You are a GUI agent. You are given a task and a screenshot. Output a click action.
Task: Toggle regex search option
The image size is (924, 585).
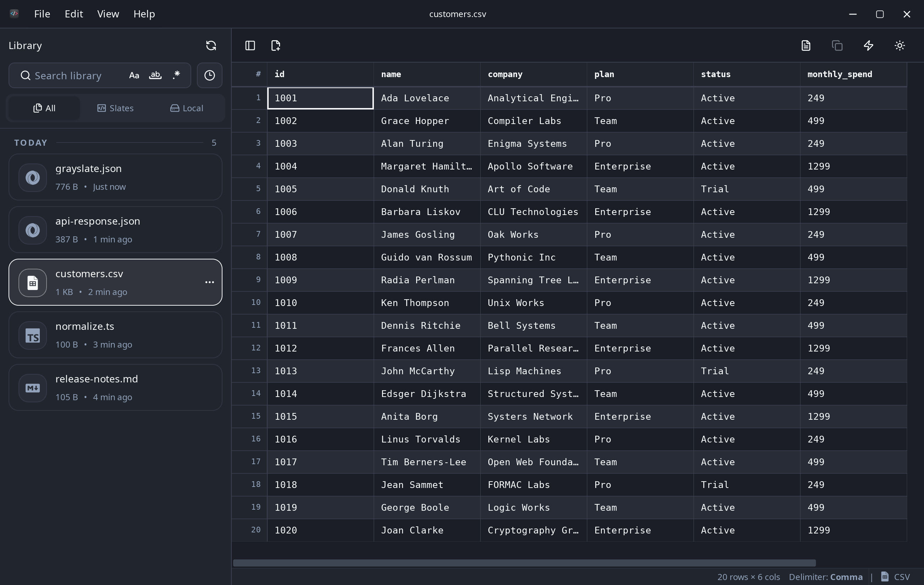[x=176, y=76]
